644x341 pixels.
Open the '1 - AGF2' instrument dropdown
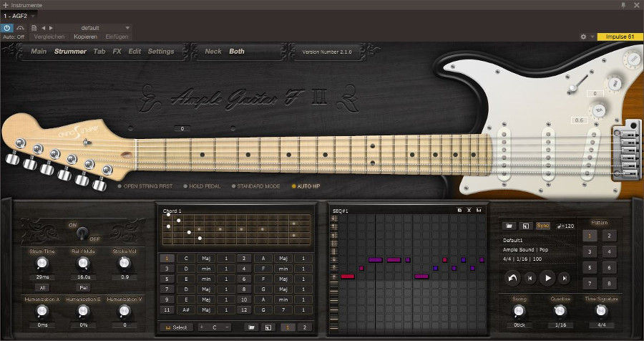pos(19,16)
